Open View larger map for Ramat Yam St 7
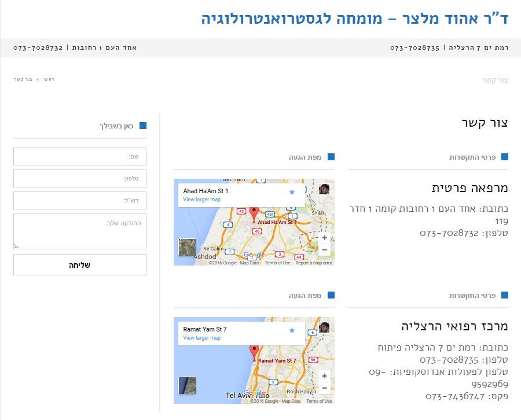Viewport: 521px width, 420px height. tap(201, 338)
